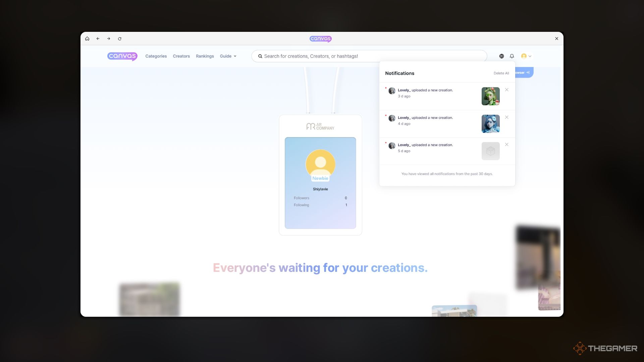Go to the Rankings page
644x362 pixels.
click(205, 56)
